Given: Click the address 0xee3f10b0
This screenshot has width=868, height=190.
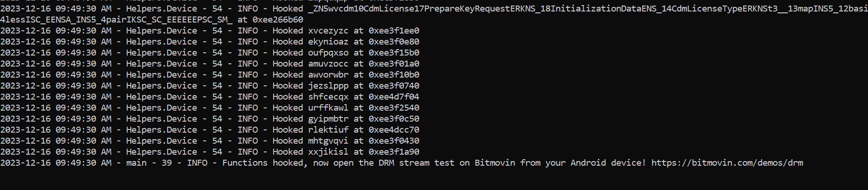Looking at the screenshot, I should click(x=394, y=75).
